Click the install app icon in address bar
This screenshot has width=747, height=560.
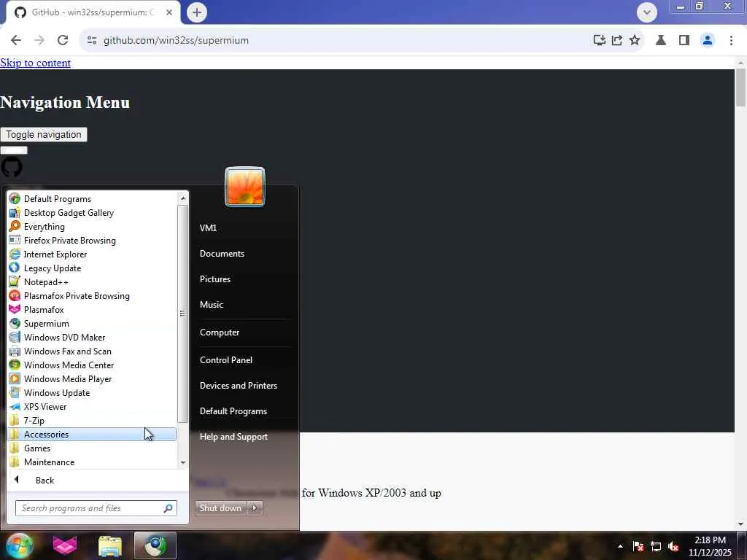click(x=600, y=41)
